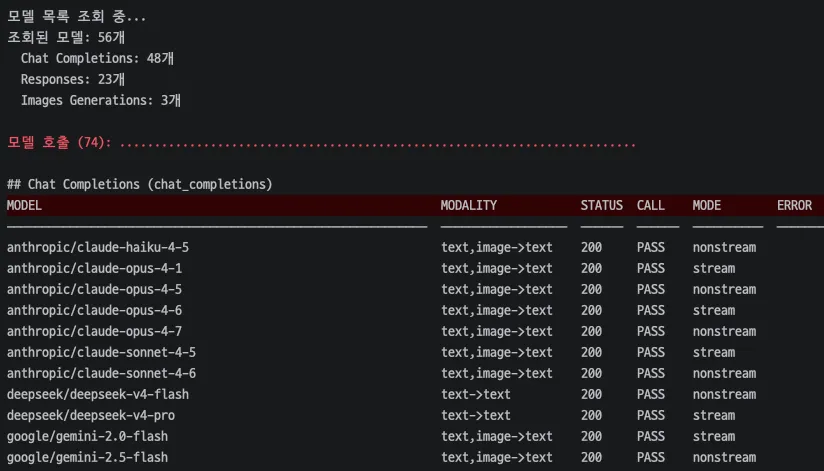
Task: Click 'nonstream' in claude-opus-4-5 row
Action: (x=724, y=289)
